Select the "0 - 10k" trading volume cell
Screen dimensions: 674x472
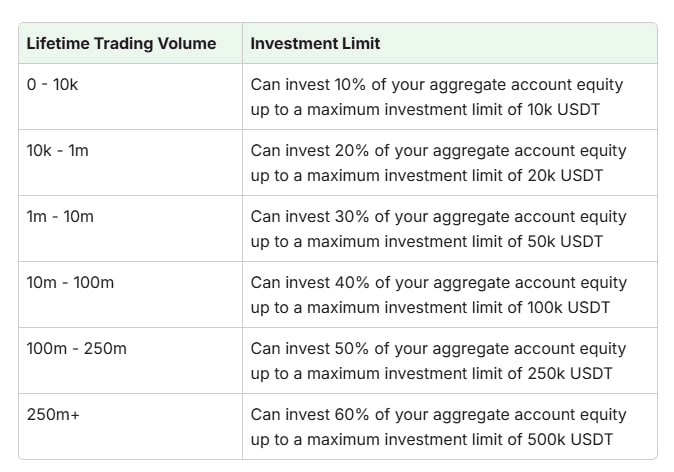pos(52,84)
